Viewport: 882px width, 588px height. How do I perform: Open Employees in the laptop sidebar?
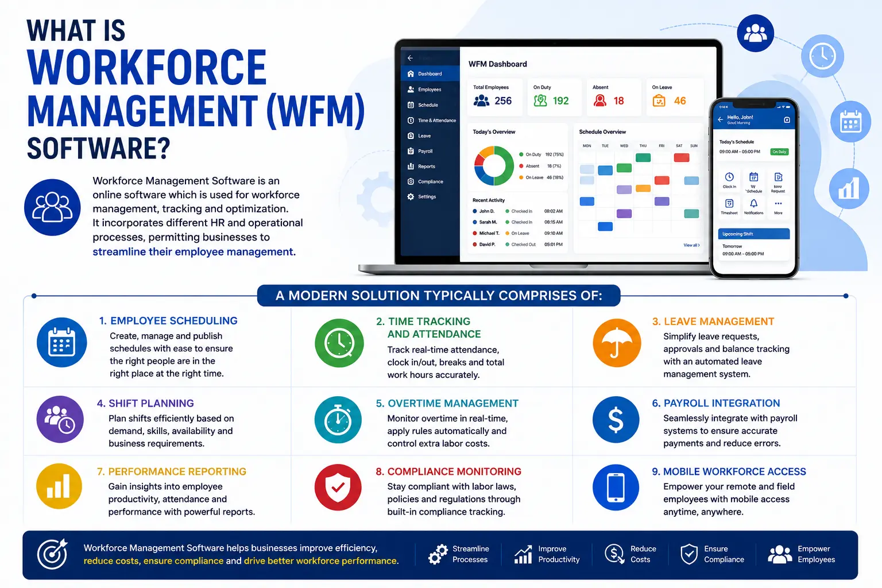[430, 90]
